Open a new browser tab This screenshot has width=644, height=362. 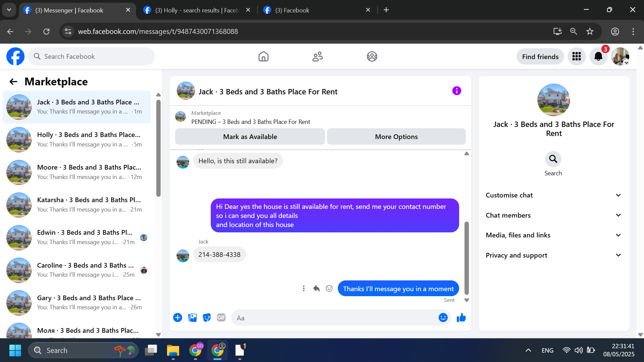(x=386, y=10)
